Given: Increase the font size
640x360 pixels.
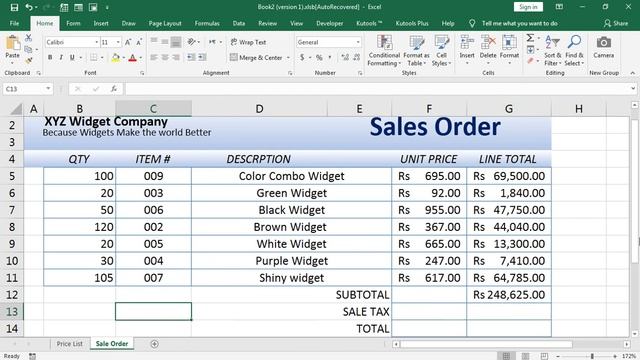Looking at the screenshot, I should (128, 42).
